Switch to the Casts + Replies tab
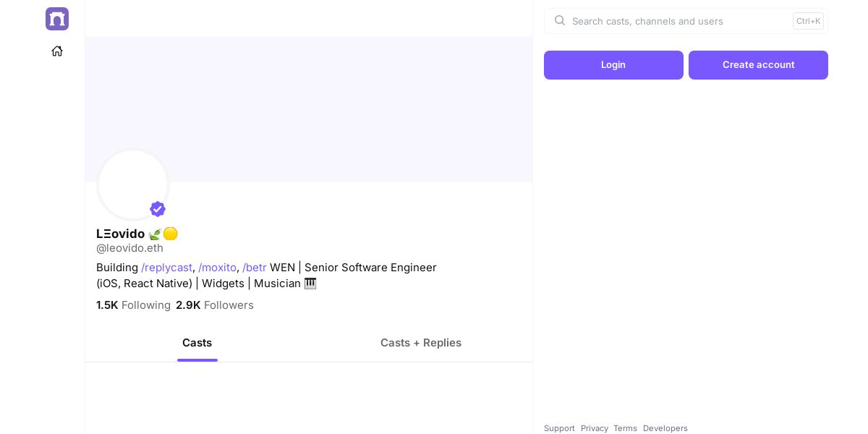 [x=421, y=343]
